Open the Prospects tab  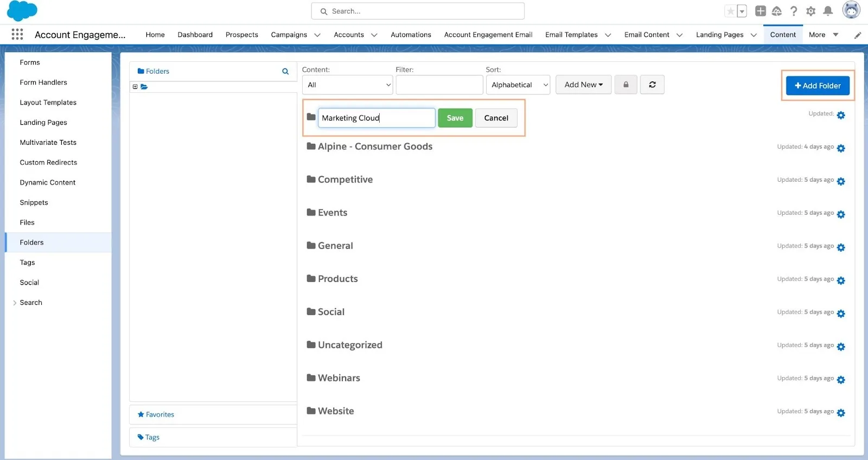tap(242, 35)
